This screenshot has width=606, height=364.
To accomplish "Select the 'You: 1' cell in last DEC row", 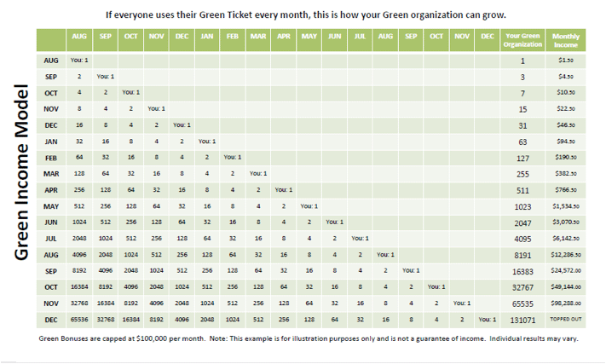I will click(488, 320).
